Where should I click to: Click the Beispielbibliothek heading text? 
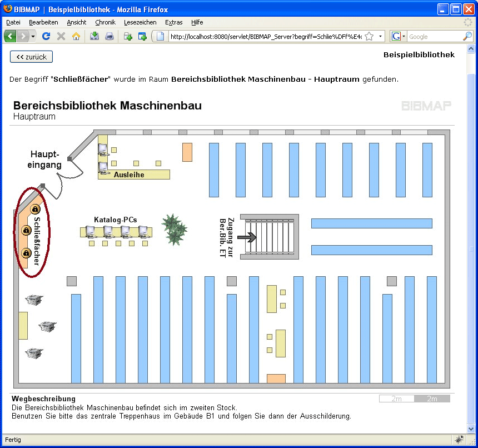419,54
